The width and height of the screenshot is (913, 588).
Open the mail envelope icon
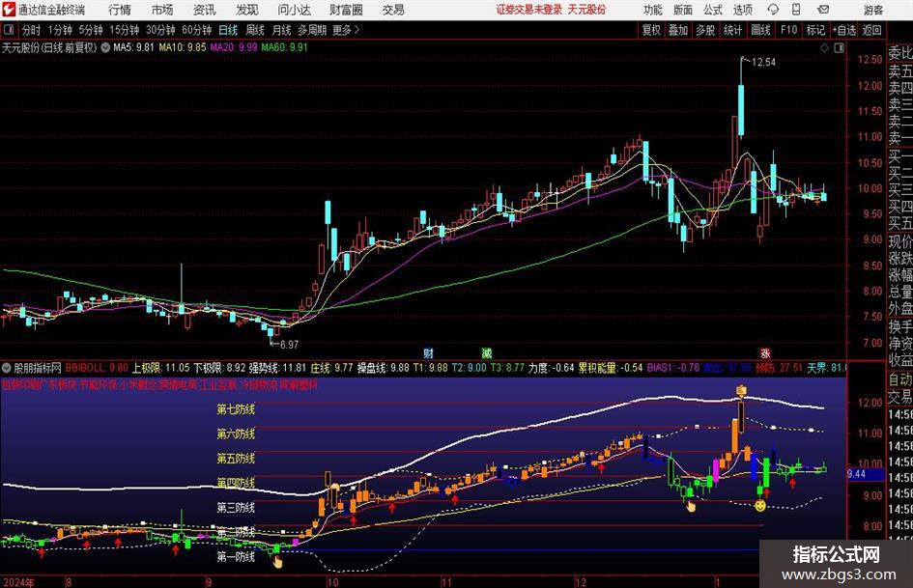[823, 10]
